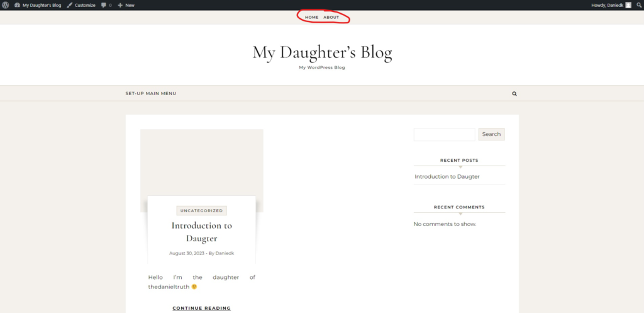Click the admin bar search magnifier icon
The image size is (644, 313).
click(638, 5)
